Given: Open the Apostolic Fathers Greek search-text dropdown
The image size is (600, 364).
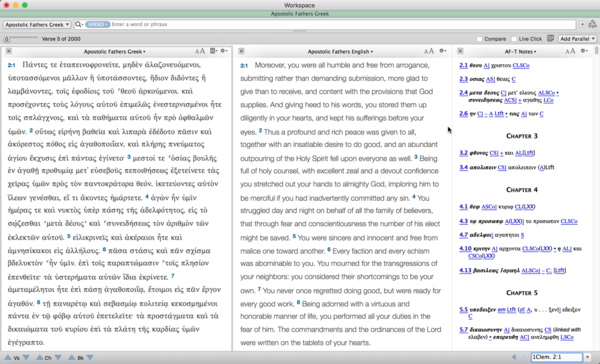Looking at the screenshot, I should pos(37,24).
